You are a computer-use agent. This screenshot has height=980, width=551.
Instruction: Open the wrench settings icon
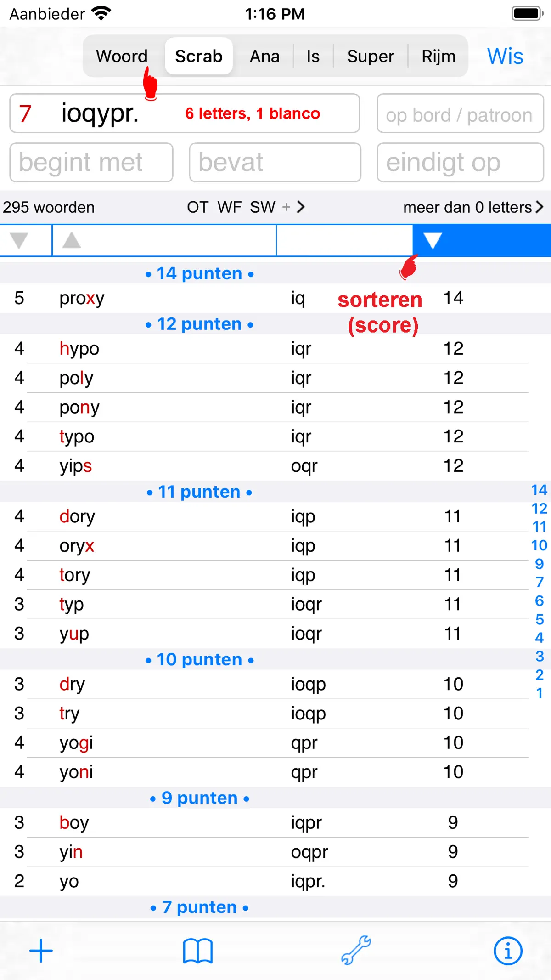pos(356,950)
